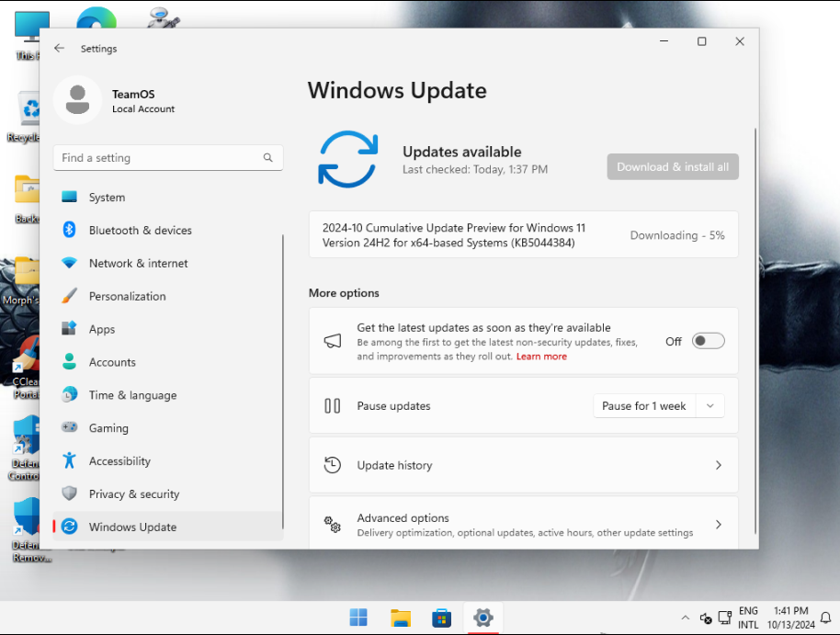Click the TeamOS account name
The height and width of the screenshot is (635, 840).
click(x=133, y=95)
